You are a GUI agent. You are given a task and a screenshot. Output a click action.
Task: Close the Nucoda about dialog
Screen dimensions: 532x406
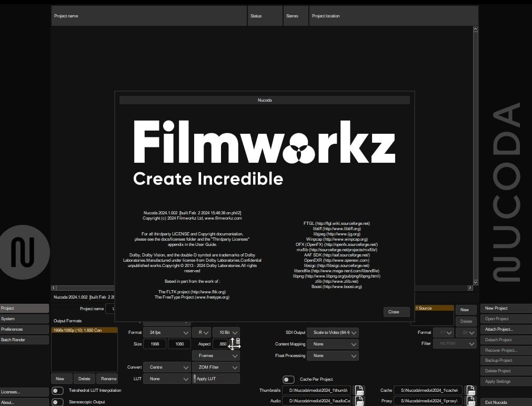coord(397,312)
